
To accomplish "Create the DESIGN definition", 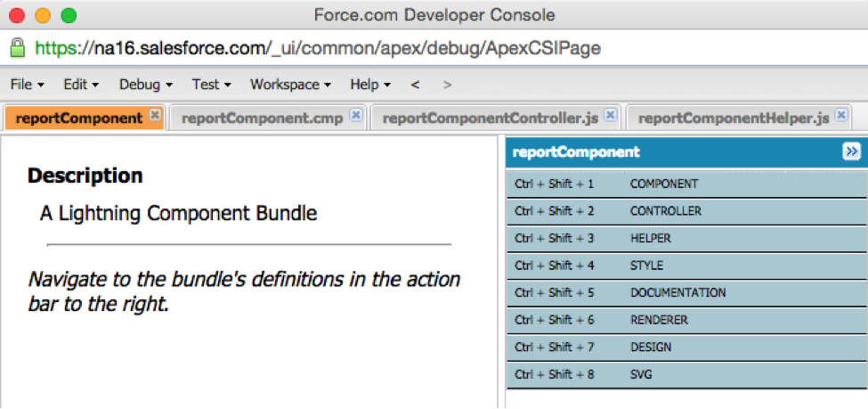I will pyautogui.click(x=686, y=347).
